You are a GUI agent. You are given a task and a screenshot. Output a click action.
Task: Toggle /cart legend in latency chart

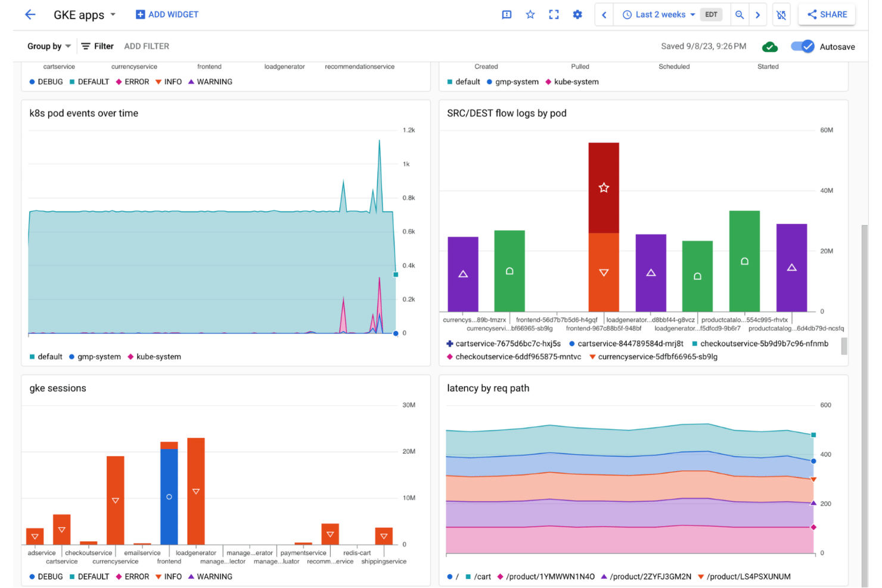tap(478, 577)
